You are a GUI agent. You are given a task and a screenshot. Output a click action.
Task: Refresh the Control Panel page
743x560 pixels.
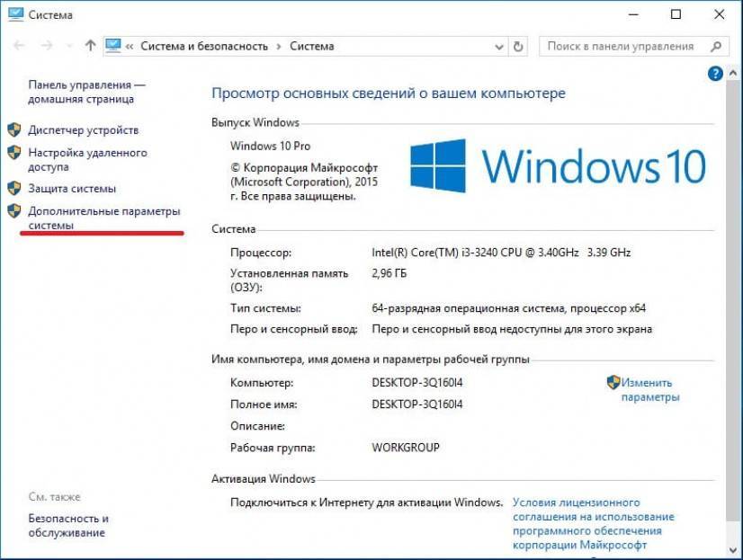click(x=518, y=47)
